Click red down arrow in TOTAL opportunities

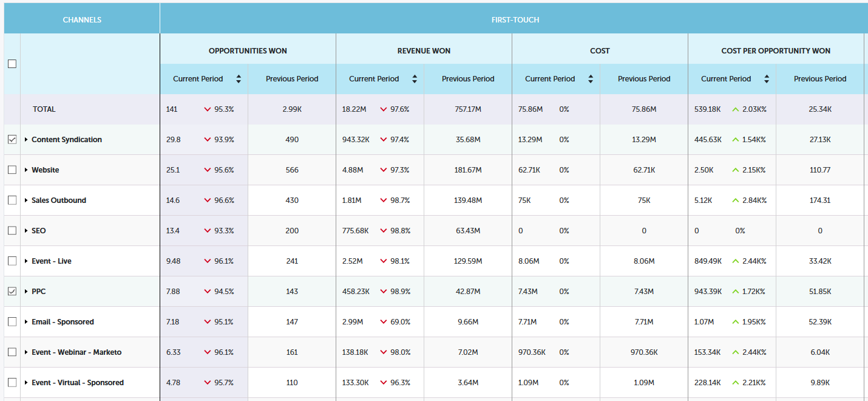click(208, 109)
